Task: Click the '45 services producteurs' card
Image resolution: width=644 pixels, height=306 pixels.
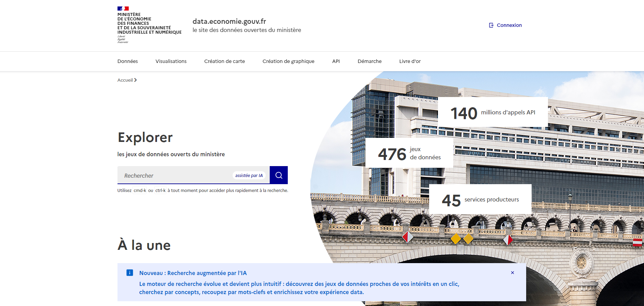Action: coord(480,199)
